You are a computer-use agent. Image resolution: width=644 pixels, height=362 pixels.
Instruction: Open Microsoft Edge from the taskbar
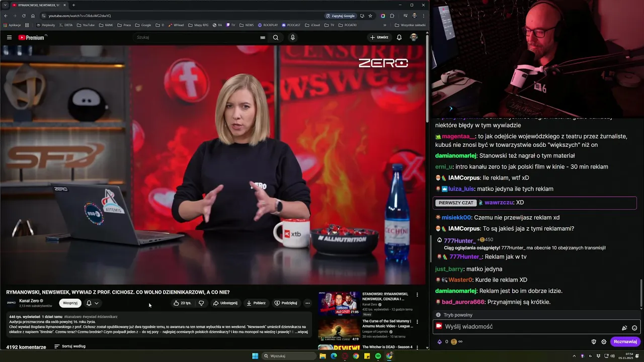[x=334, y=356]
